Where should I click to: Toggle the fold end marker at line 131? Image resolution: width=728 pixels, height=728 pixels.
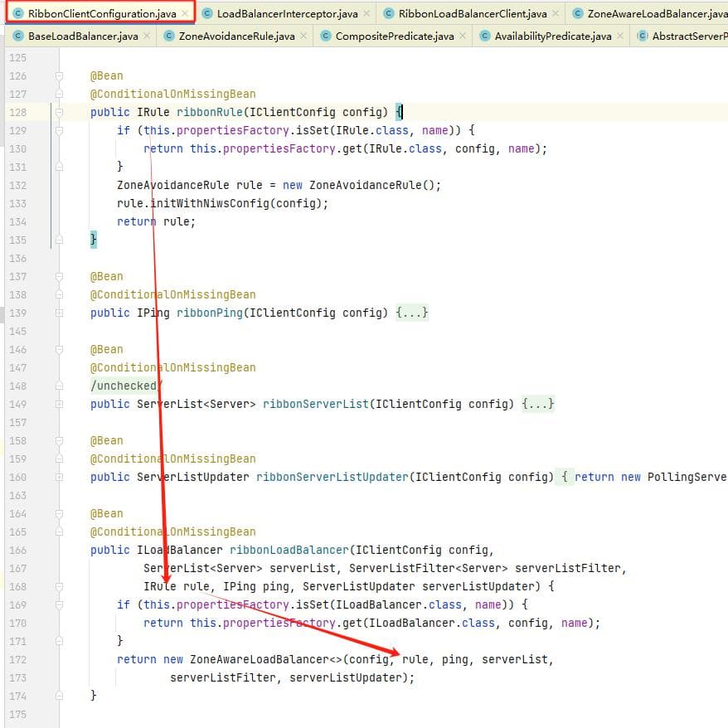pos(59,167)
